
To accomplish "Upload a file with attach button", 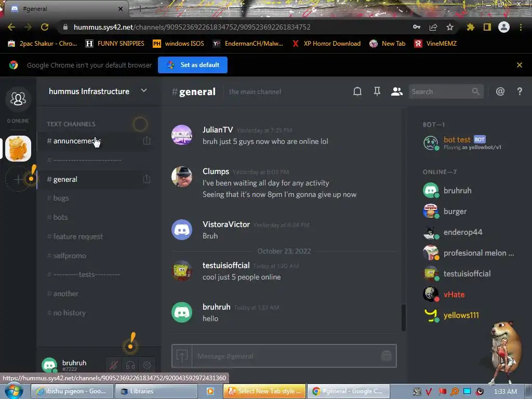I will tap(182, 356).
